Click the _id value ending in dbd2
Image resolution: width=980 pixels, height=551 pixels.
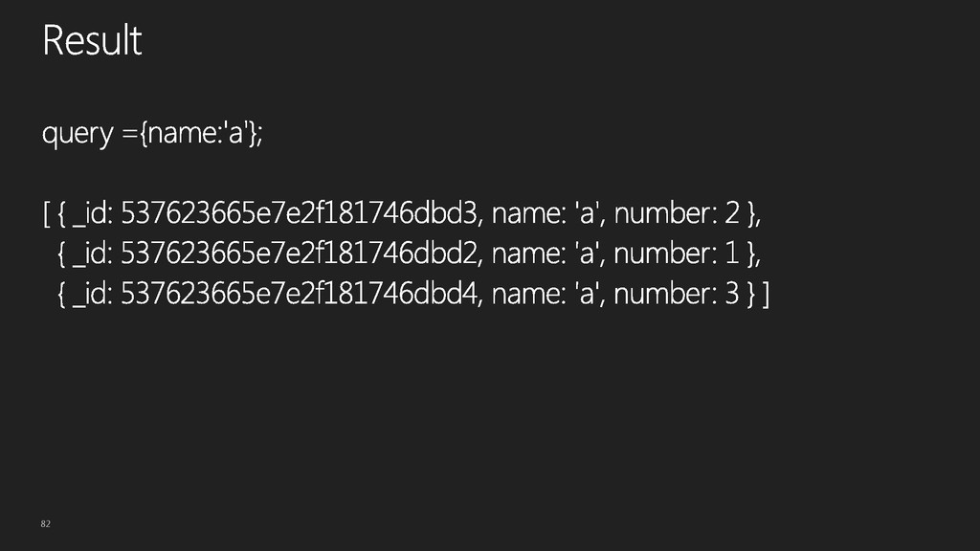[301, 253]
